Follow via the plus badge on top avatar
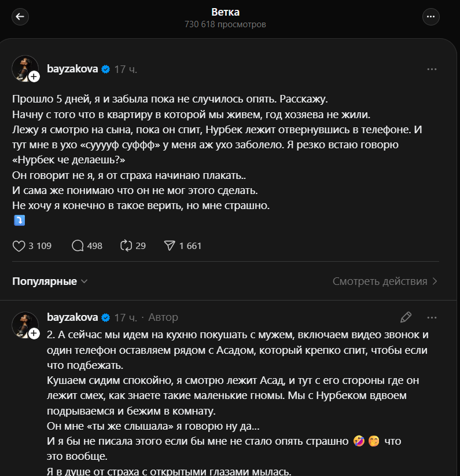460x476 pixels. (x=34, y=77)
